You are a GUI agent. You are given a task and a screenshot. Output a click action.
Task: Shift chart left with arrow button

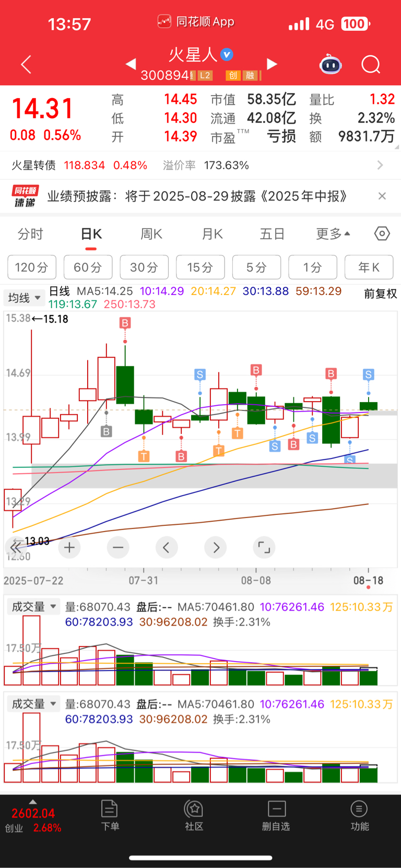coord(167,547)
